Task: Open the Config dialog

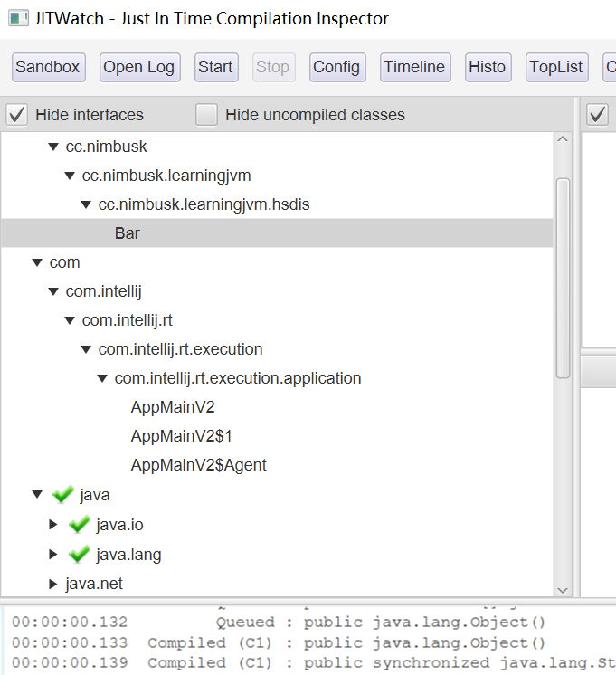Action: click(336, 67)
